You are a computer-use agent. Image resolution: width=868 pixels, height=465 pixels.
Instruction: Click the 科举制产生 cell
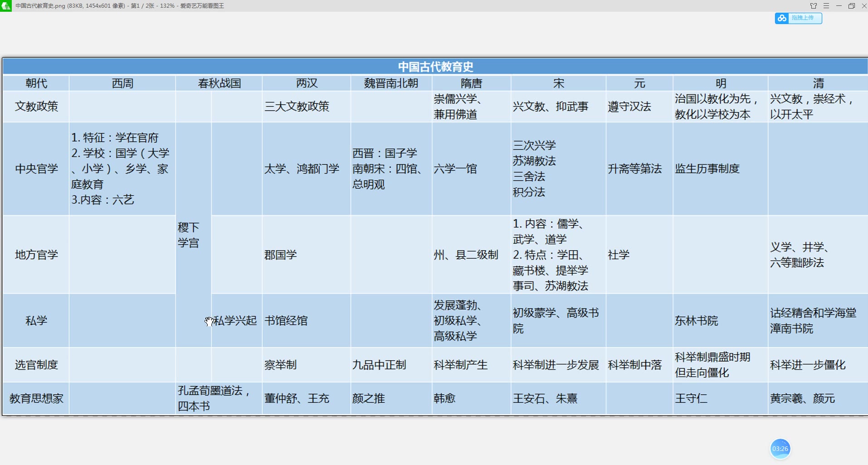[x=471, y=365]
